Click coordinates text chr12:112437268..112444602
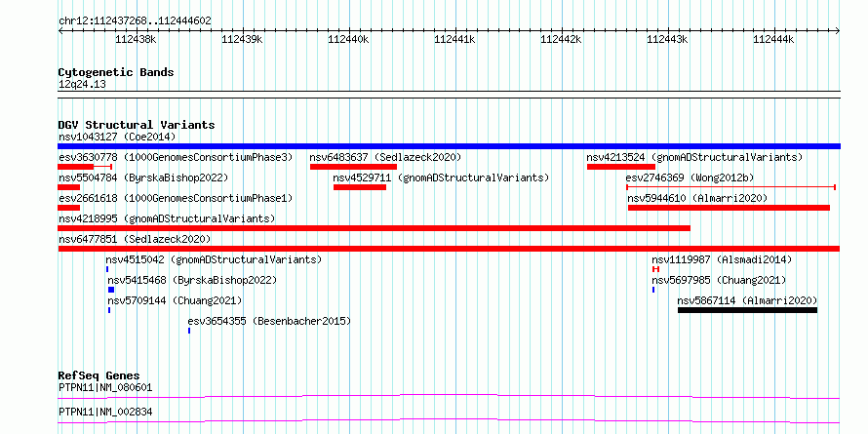 pyautogui.click(x=135, y=21)
